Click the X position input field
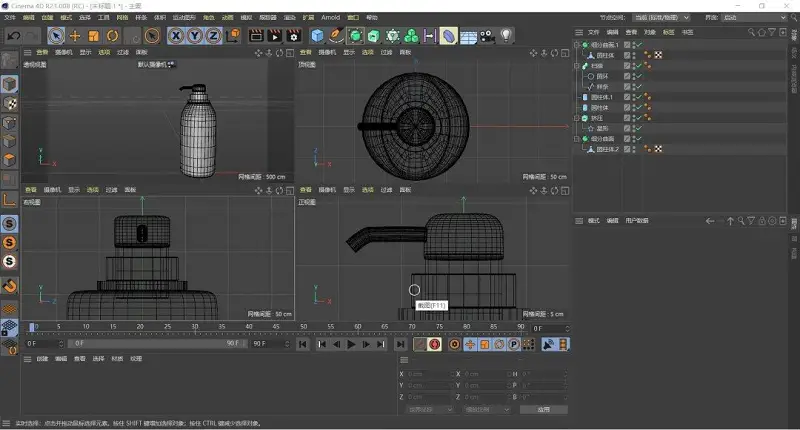 [430, 374]
